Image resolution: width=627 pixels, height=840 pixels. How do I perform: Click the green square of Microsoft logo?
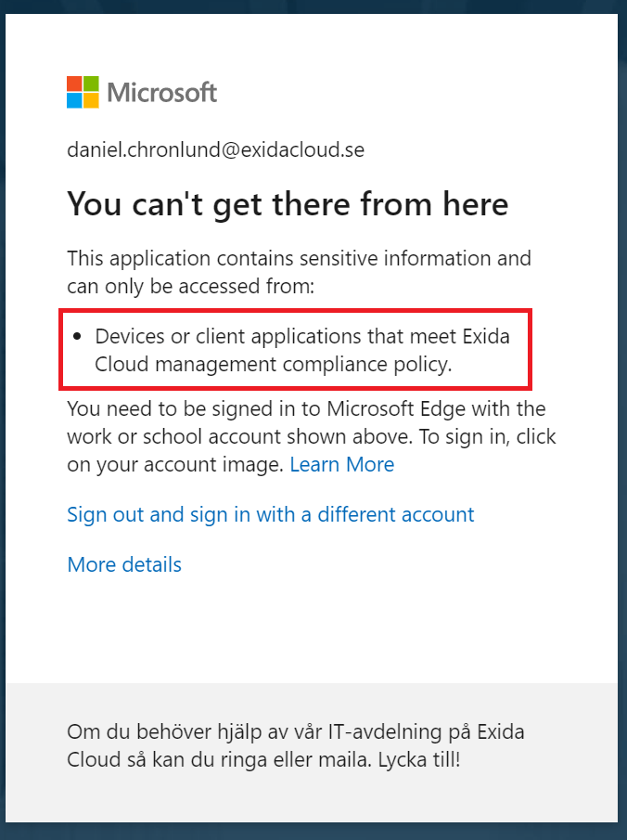pyautogui.click(x=91, y=83)
